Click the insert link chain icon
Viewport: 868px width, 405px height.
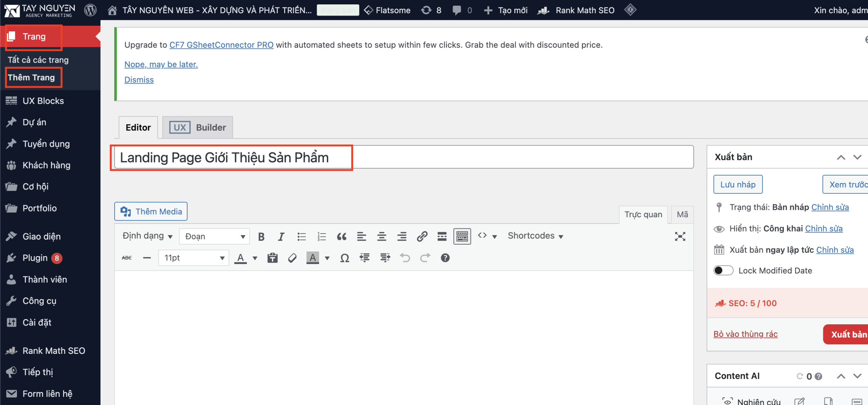click(x=422, y=236)
